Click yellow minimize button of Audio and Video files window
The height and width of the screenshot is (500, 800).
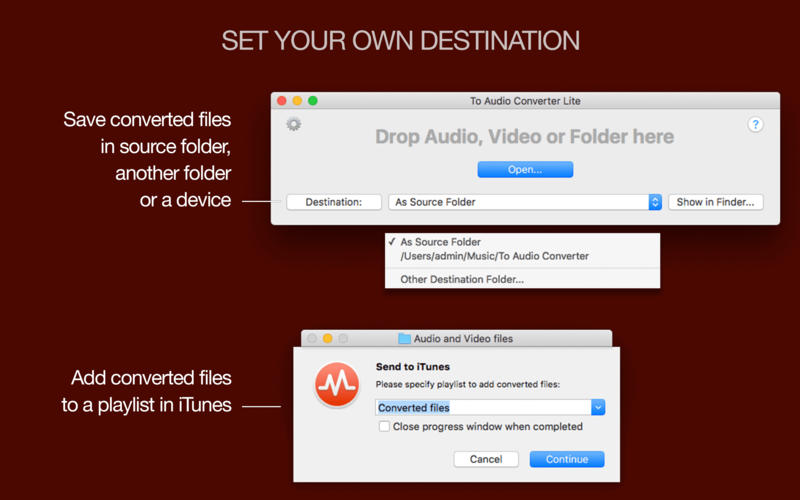point(328,338)
